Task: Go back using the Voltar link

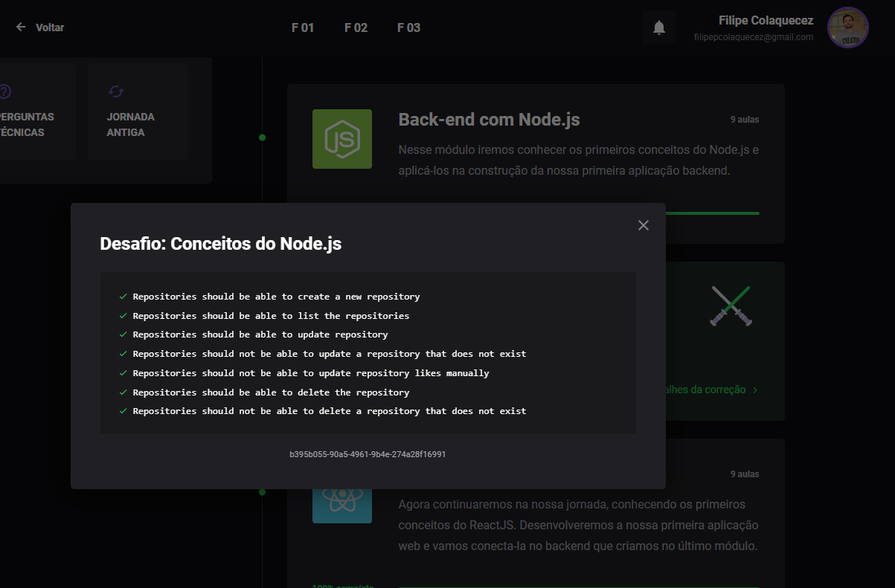Action: 50,28
